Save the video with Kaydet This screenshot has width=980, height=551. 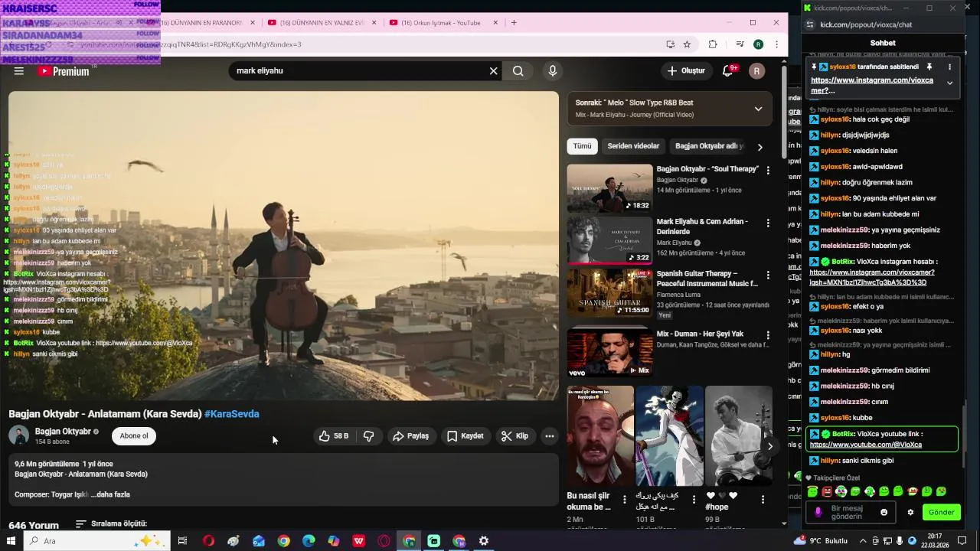[465, 436]
